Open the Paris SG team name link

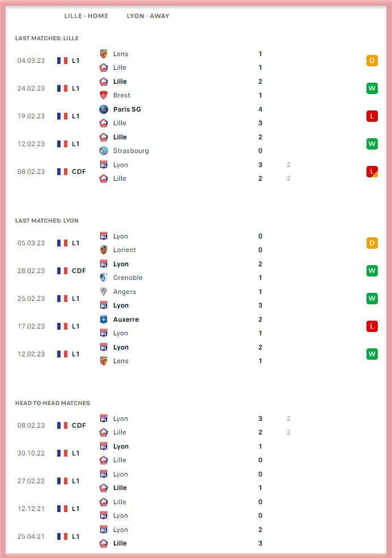coord(127,109)
